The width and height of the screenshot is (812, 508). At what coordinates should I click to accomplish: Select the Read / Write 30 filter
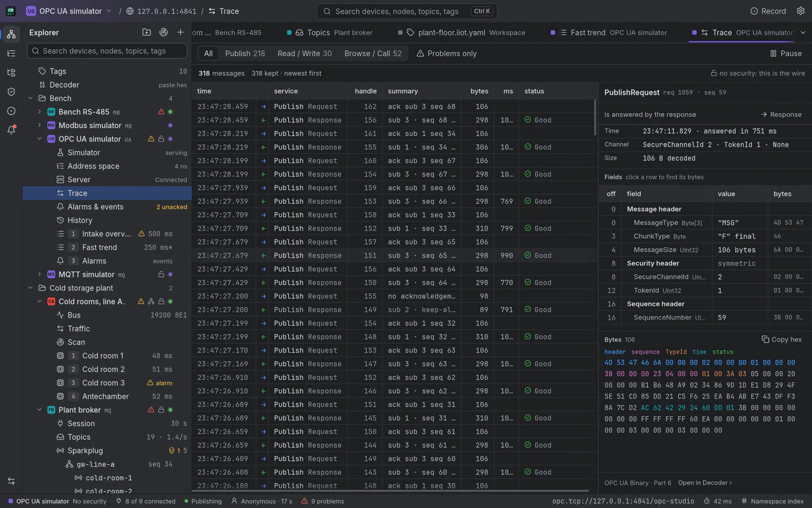coord(304,53)
